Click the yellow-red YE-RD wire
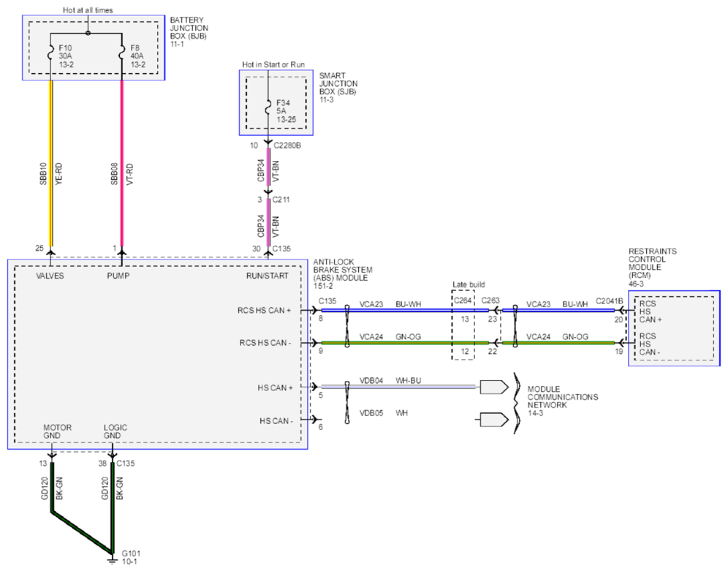Image resolution: width=728 pixels, height=571 pixels. [50, 162]
